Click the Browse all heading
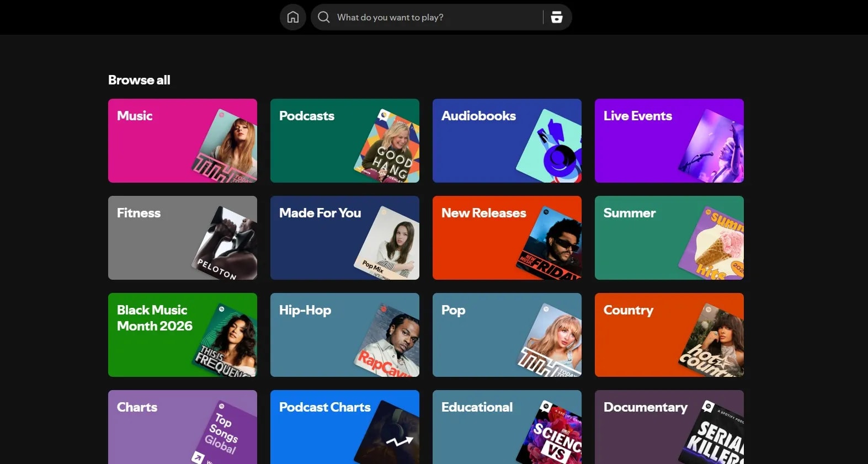This screenshot has height=464, width=868. click(x=139, y=80)
